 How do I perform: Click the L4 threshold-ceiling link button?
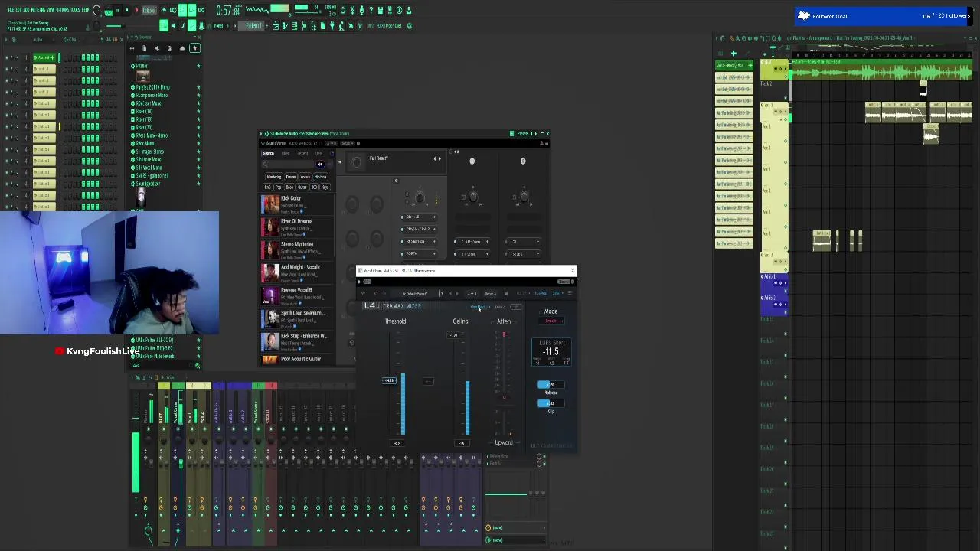pyautogui.click(x=428, y=381)
